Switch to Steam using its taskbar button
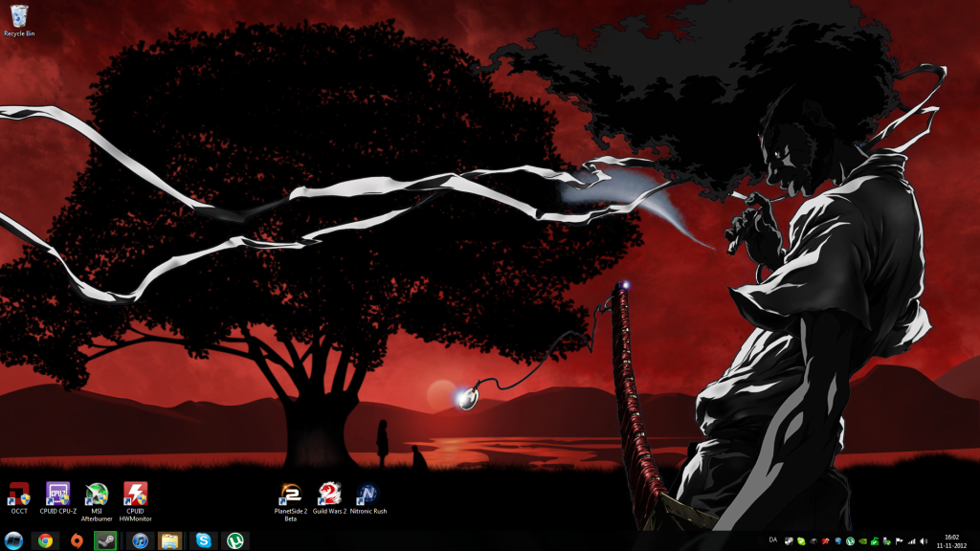 (105, 540)
